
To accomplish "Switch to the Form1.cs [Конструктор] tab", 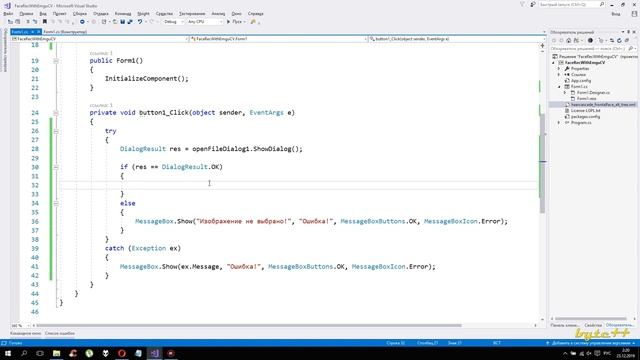I will click(x=65, y=31).
